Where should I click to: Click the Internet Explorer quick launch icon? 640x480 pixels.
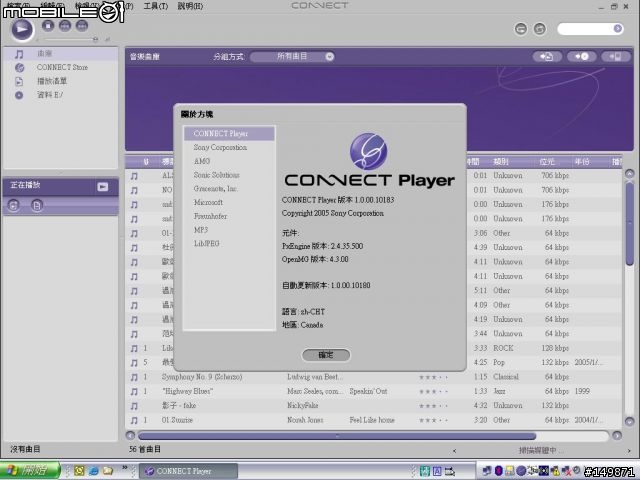coord(93,471)
